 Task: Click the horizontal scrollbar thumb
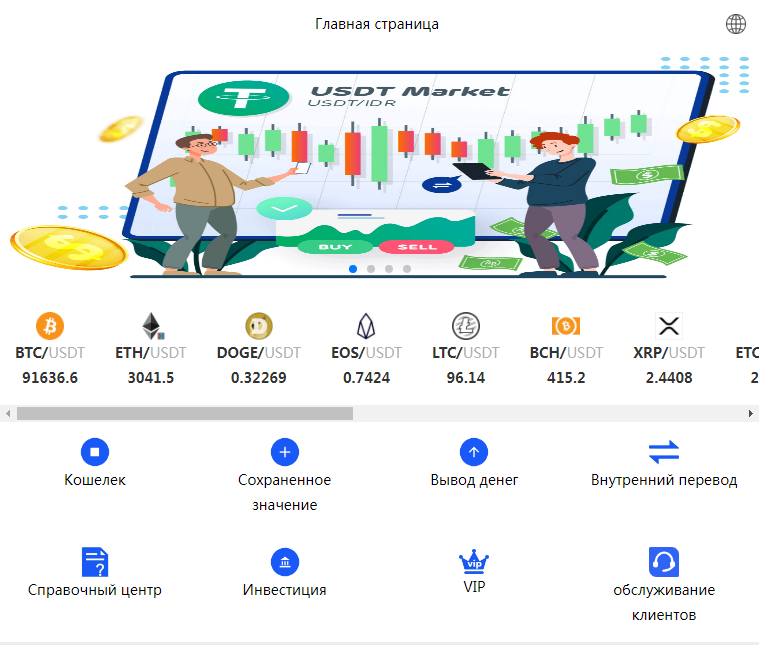click(x=185, y=413)
